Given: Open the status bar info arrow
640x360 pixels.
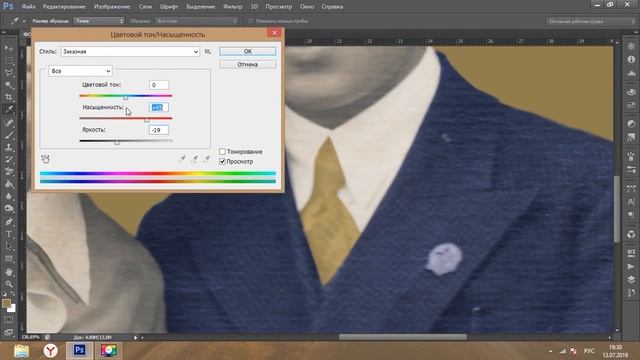Looking at the screenshot, I should point(136,338).
